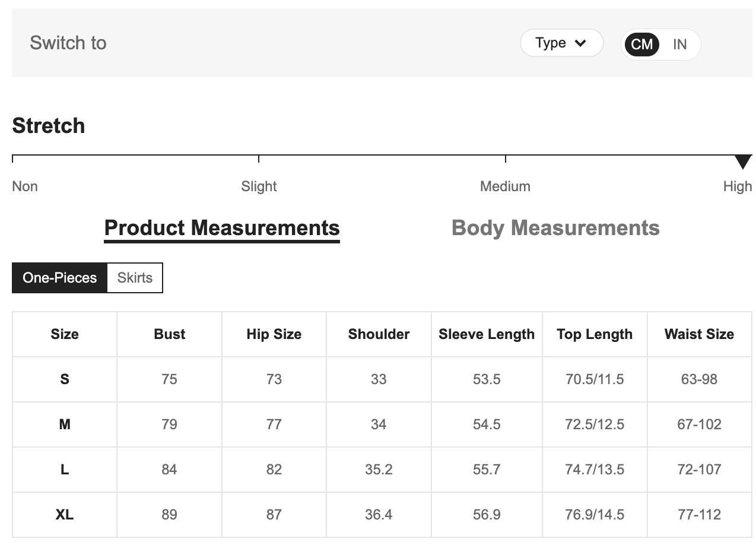This screenshot has height=545, width=756.
Task: Click the Non stretch label
Action: click(25, 186)
